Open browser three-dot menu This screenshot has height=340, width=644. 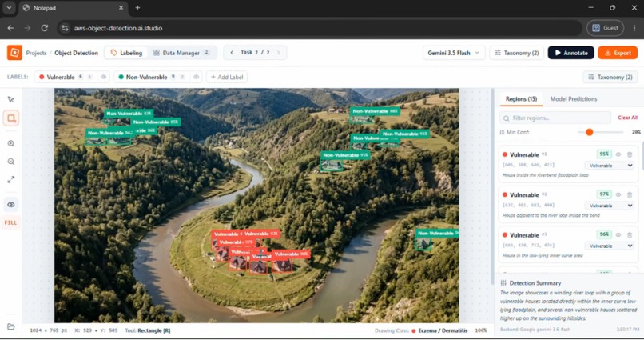634,28
